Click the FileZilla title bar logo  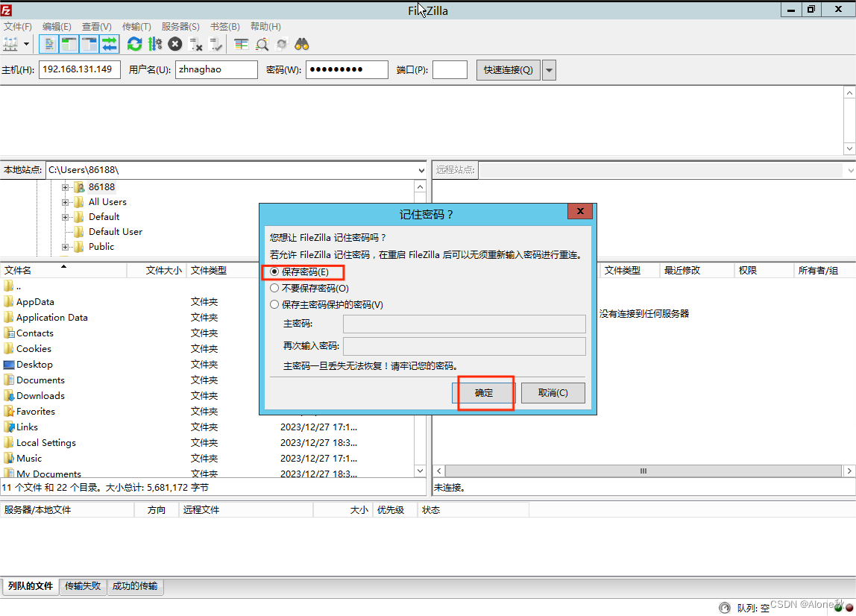6,10
